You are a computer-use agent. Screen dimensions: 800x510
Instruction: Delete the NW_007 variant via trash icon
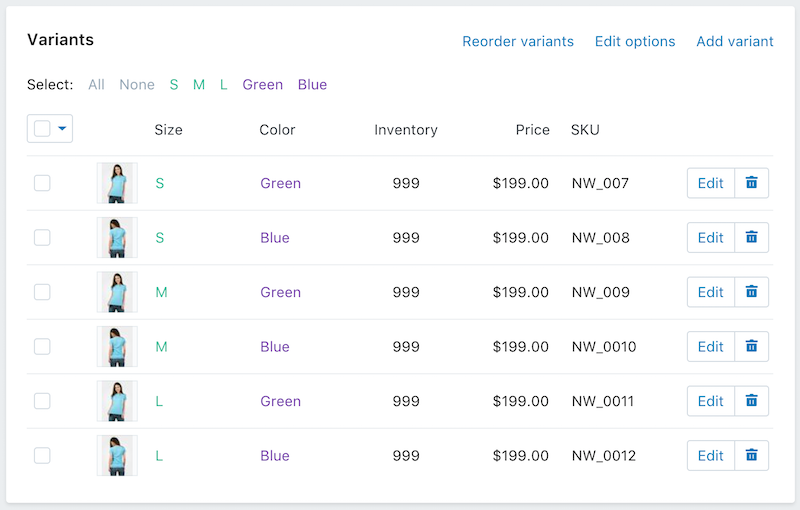coord(752,183)
